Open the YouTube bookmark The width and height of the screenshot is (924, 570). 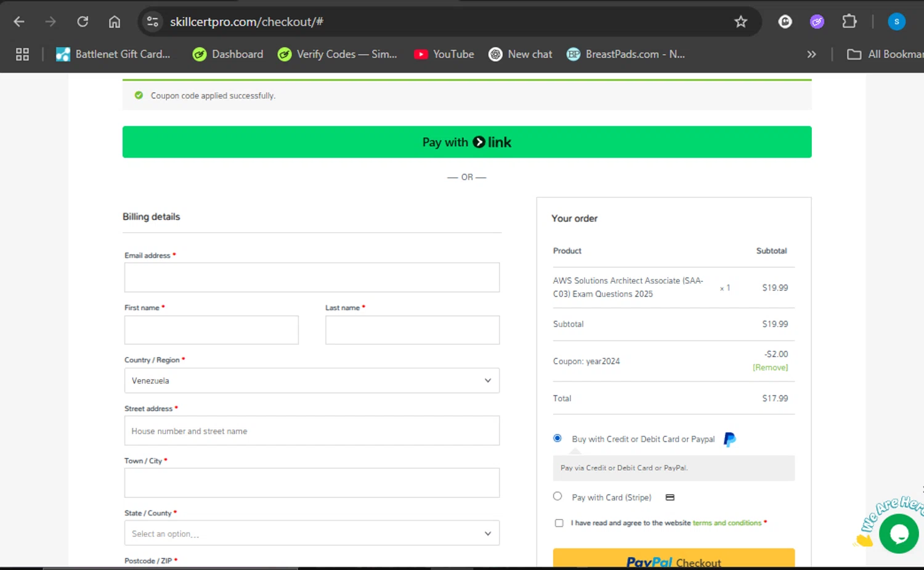click(x=444, y=54)
